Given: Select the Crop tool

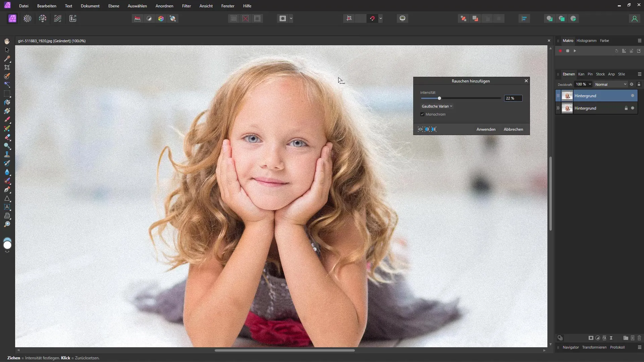Looking at the screenshot, I should click(x=7, y=67).
